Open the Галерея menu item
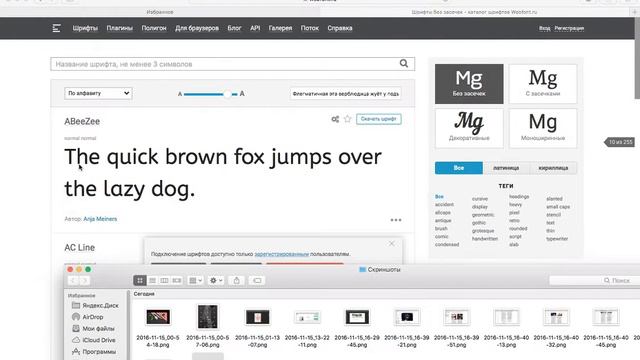Viewport: 640px width, 360px height. click(280, 28)
